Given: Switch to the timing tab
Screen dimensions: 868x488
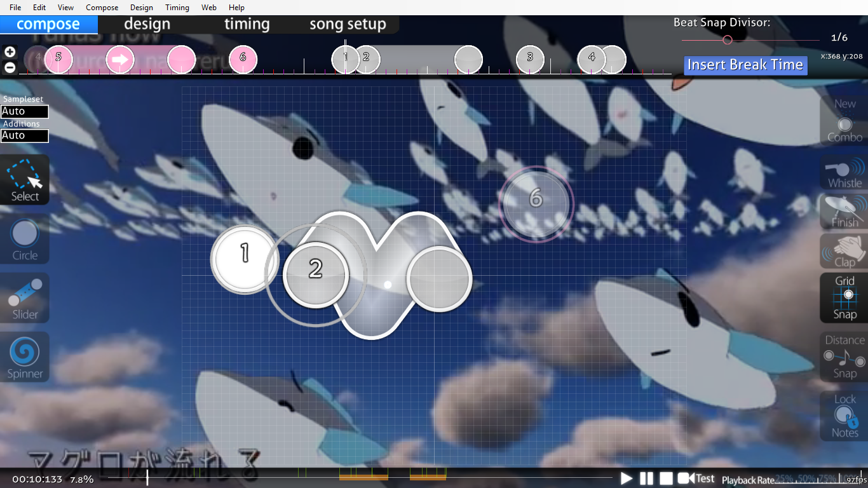Looking at the screenshot, I should click(x=247, y=24).
